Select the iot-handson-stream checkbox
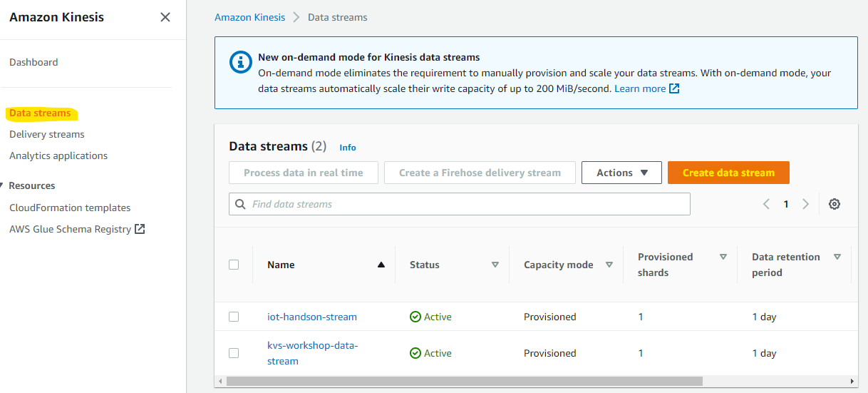Viewport: 868px width, 393px height. tap(234, 317)
